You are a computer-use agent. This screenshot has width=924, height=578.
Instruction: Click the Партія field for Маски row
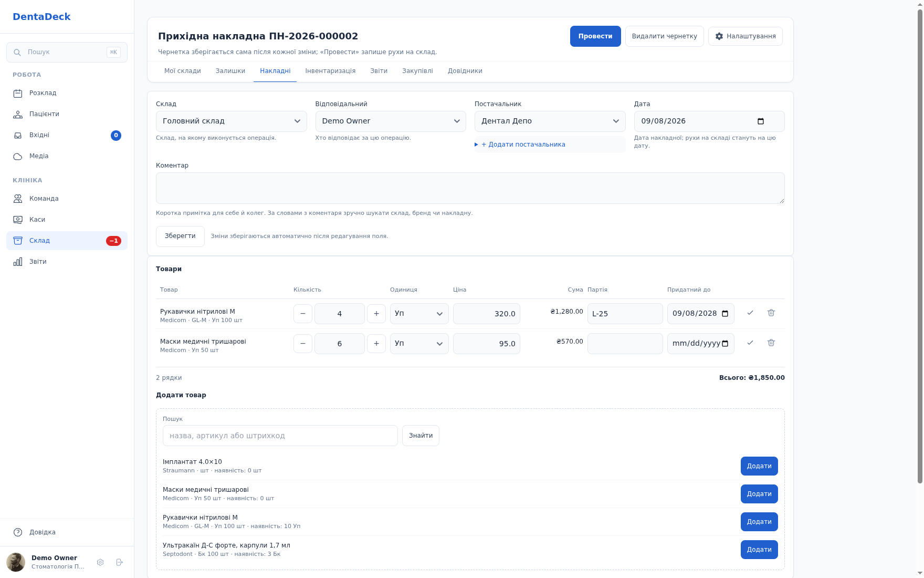[625, 344]
